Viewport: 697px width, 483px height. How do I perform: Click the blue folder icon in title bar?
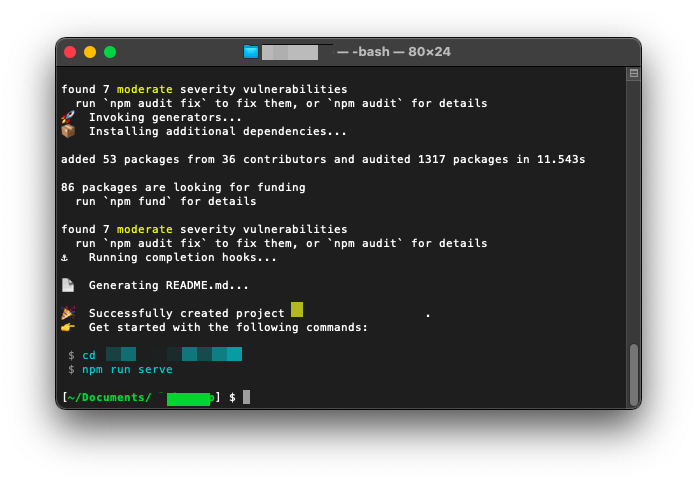pyautogui.click(x=251, y=52)
